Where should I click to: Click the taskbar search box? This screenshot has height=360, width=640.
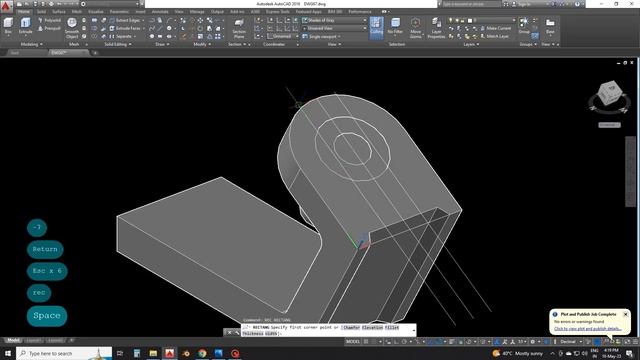[x=64, y=353]
